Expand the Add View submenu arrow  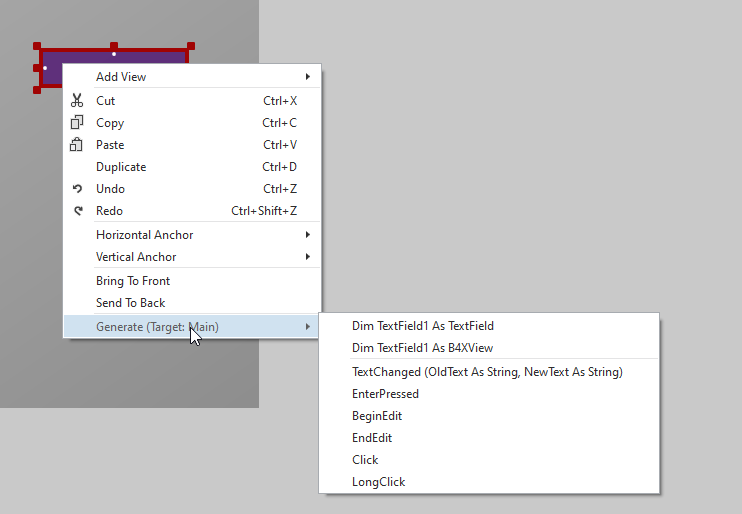click(x=308, y=77)
